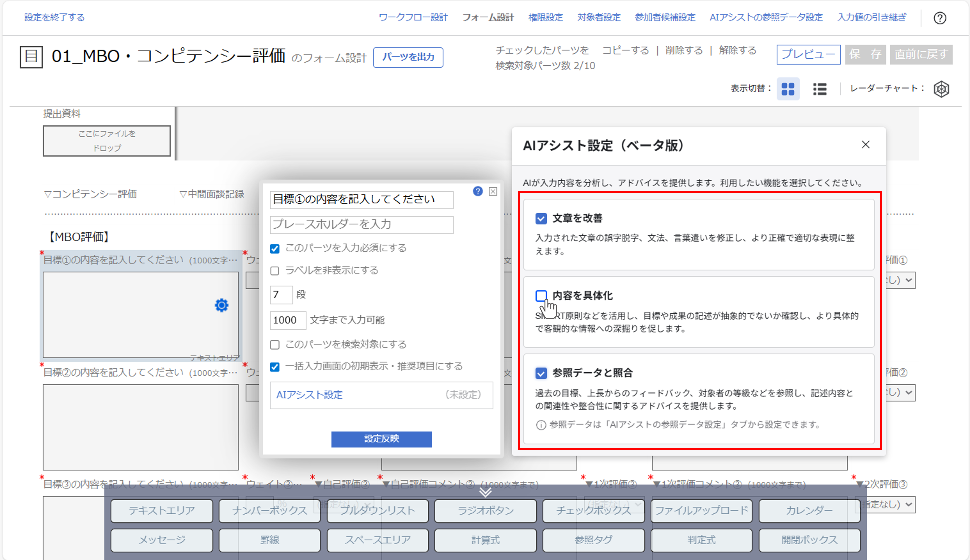Click the 設定を終了する link
Image resolution: width=970 pixels, height=560 pixels.
click(54, 17)
